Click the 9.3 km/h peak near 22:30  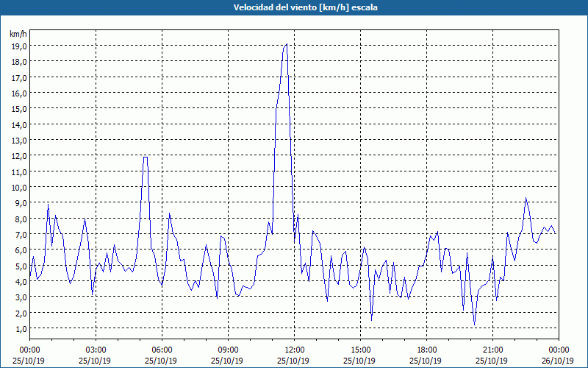[526, 198]
